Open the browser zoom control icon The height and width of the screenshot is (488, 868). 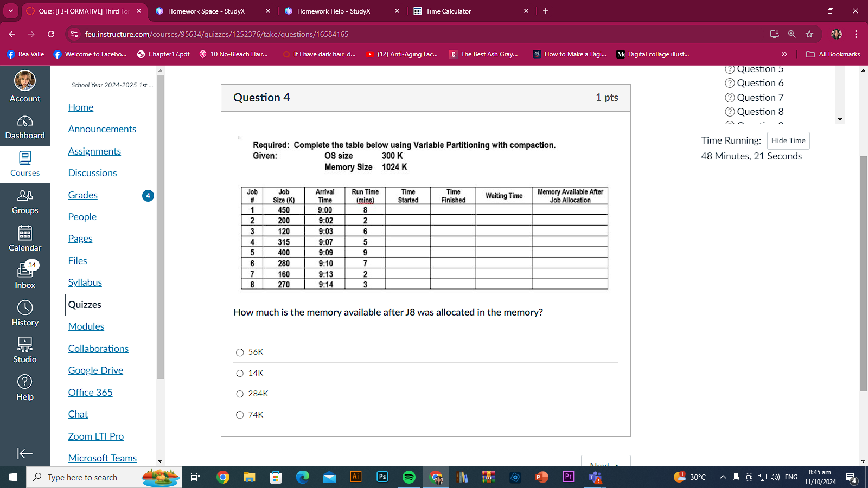pos(792,34)
